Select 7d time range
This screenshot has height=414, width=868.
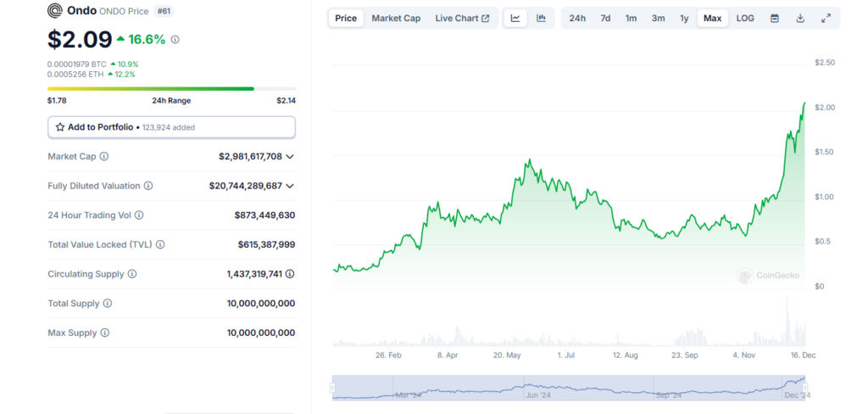(605, 19)
